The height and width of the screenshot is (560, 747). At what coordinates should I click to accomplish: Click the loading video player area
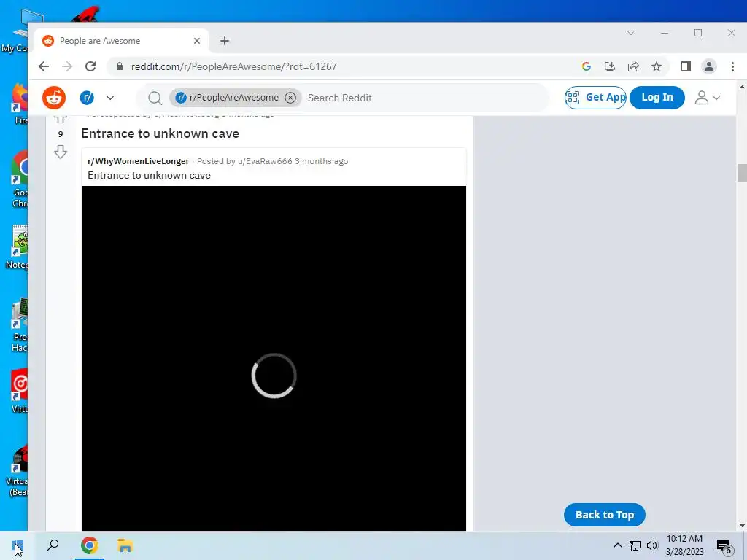[x=274, y=358]
